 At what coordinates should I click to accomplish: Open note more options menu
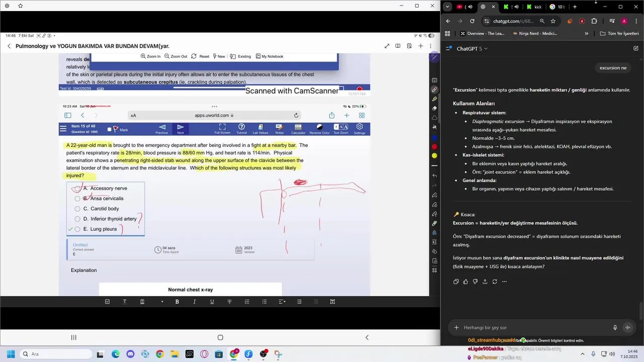pos(431,46)
